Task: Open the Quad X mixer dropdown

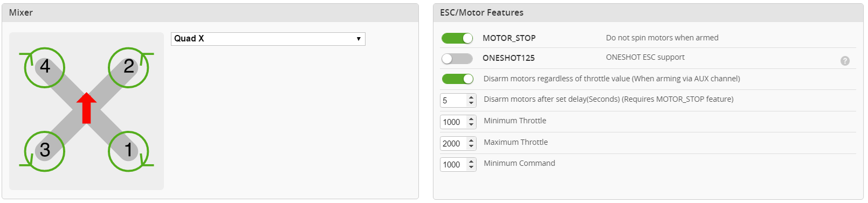Action: pyautogui.click(x=268, y=39)
